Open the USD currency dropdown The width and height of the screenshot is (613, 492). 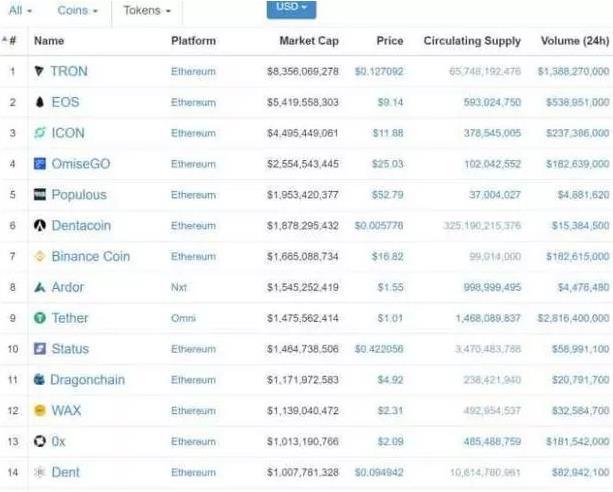(x=291, y=8)
